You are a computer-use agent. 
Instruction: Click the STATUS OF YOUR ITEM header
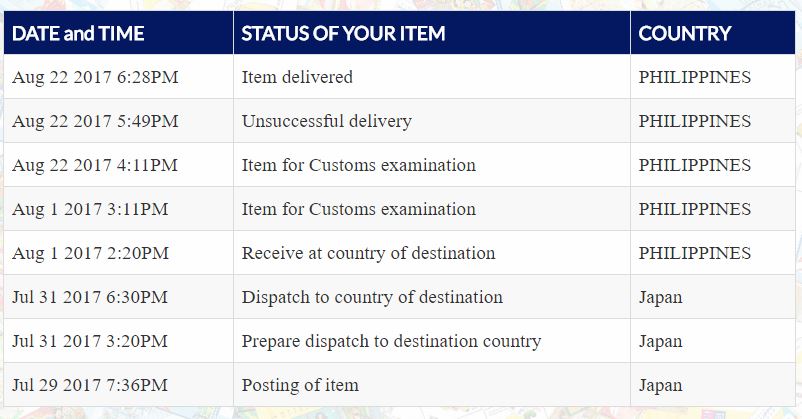coord(343,33)
